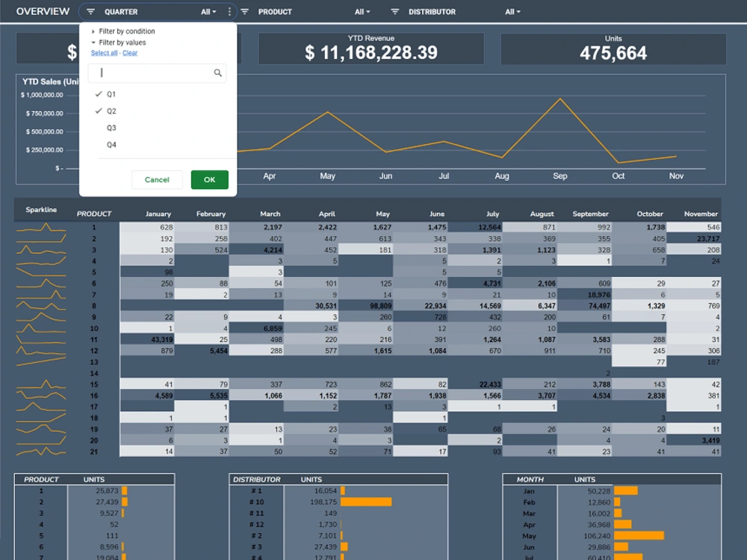
Task: Click the Select all link
Action: (104, 52)
